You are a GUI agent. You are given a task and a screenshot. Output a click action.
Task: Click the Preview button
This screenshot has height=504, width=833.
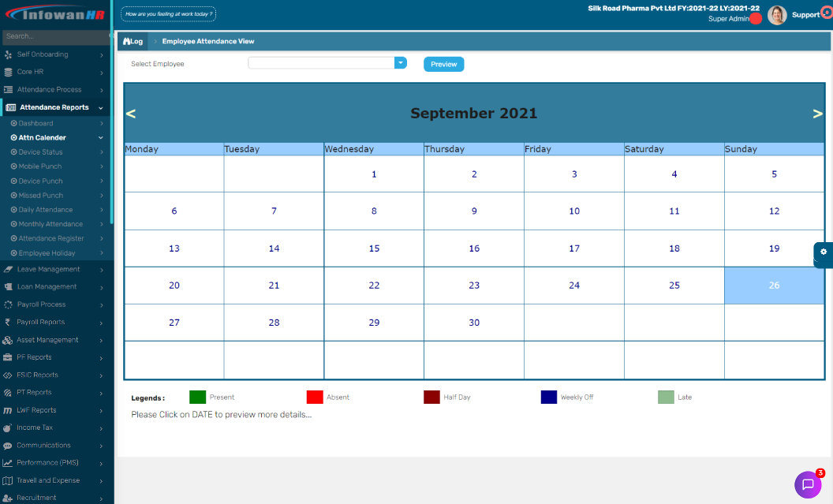coord(443,64)
